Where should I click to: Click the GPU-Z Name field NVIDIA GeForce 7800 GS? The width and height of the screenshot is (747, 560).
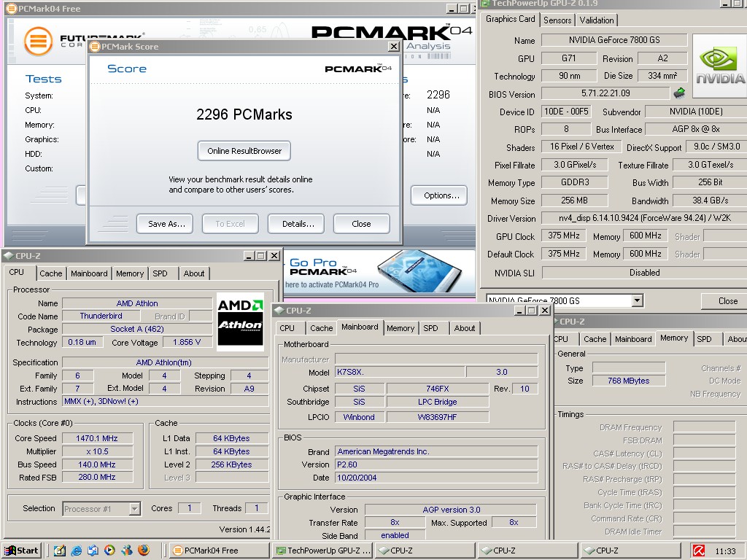[614, 40]
